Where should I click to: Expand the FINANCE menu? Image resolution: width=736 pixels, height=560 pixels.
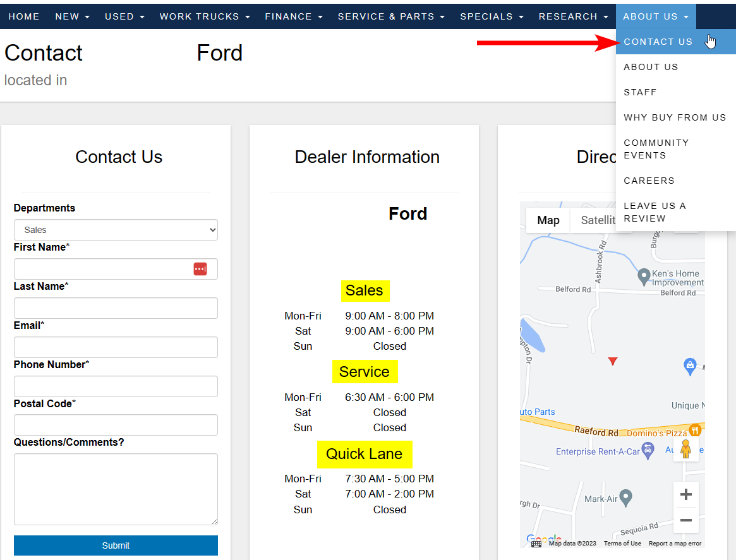(x=294, y=16)
